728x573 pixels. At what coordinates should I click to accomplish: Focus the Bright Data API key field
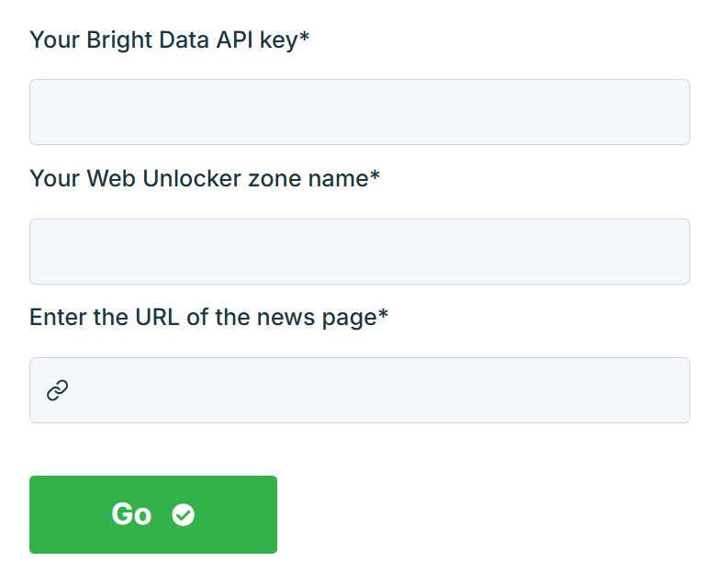coord(359,112)
